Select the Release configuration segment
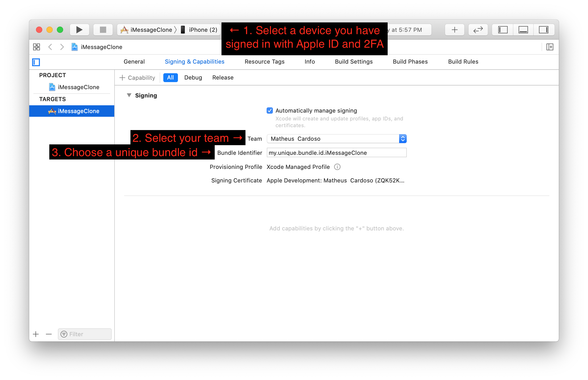 (x=223, y=77)
